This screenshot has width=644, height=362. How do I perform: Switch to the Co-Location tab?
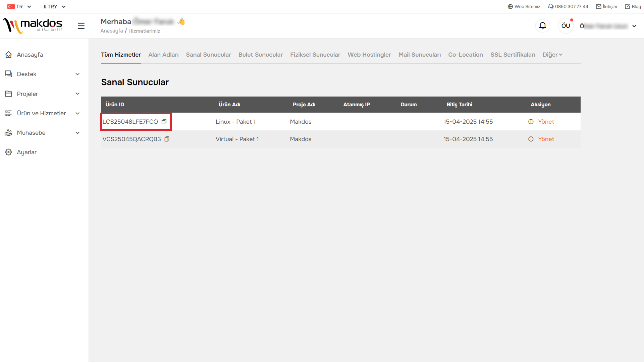[x=466, y=55]
